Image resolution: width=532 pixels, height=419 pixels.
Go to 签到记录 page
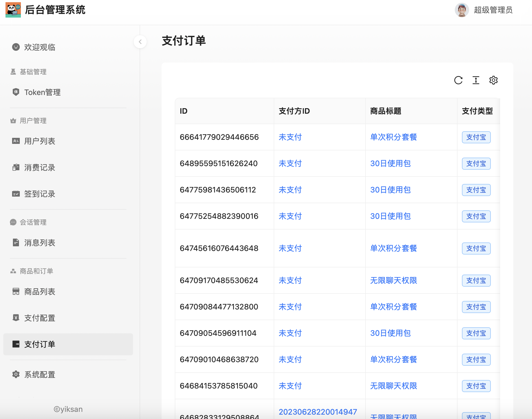click(x=68, y=194)
